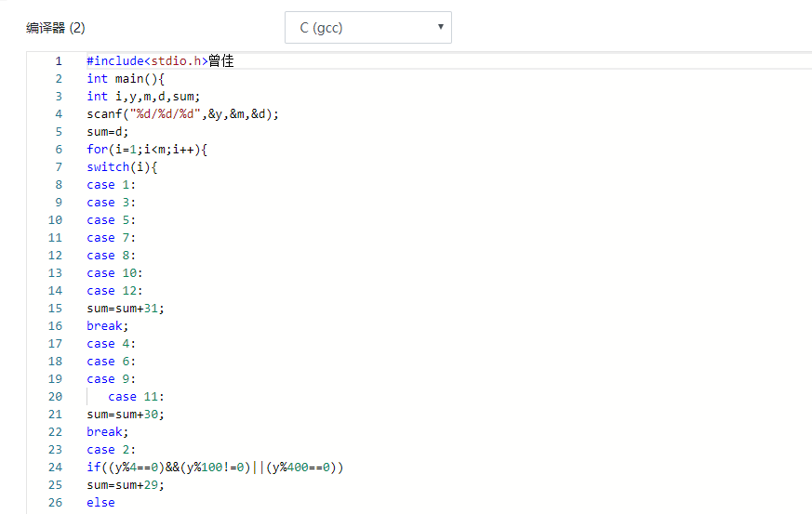Click line number 20 in the gutter
This screenshot has width=812, height=514.
point(55,397)
